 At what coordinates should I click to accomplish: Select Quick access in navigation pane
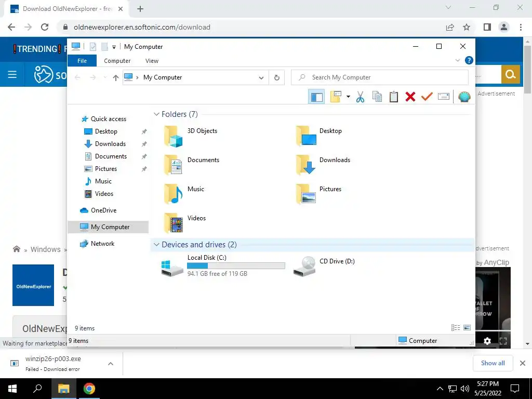point(108,119)
